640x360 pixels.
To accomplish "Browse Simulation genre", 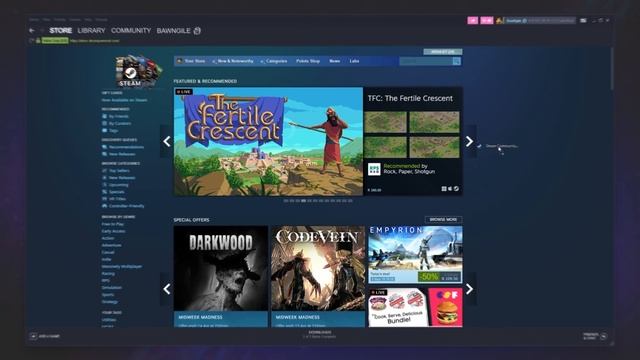I will point(112,288).
